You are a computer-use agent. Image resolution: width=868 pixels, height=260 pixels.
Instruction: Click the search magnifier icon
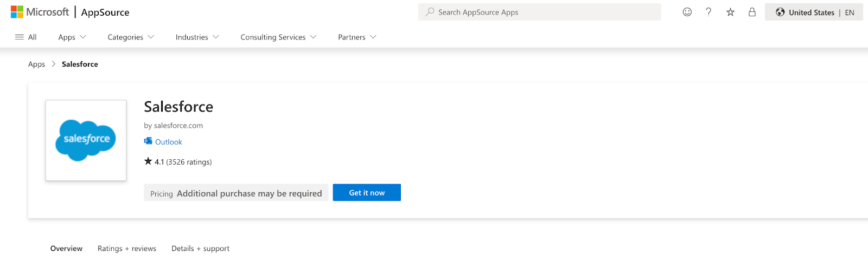[x=430, y=12]
